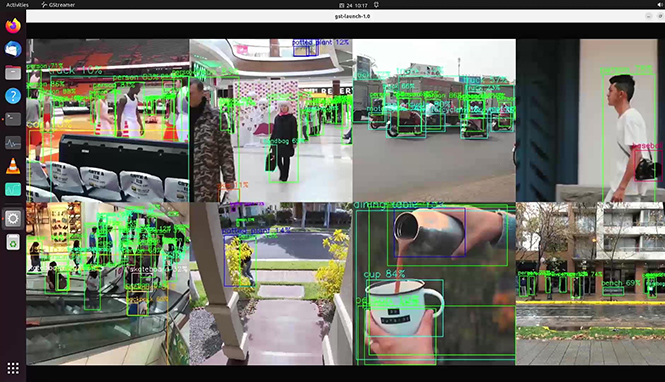This screenshot has width=665, height=382.
Task: Launch Thunderbird mail from the dock
Action: (x=13, y=49)
